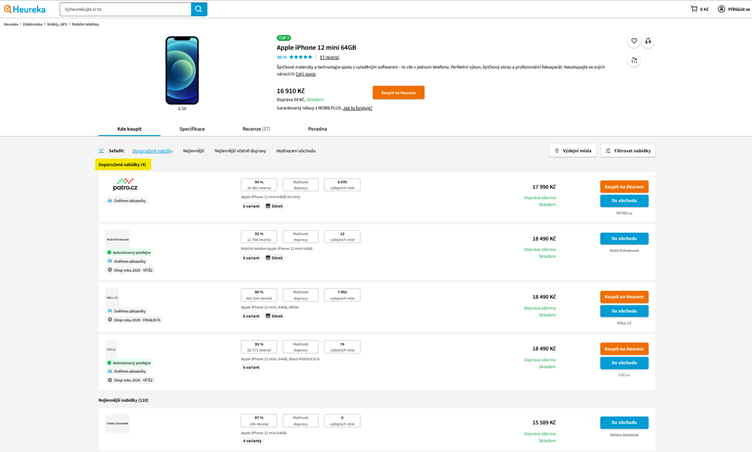The height and width of the screenshot is (452, 752).
Task: Sort offers by Nejlevnější
Action: [x=193, y=151]
